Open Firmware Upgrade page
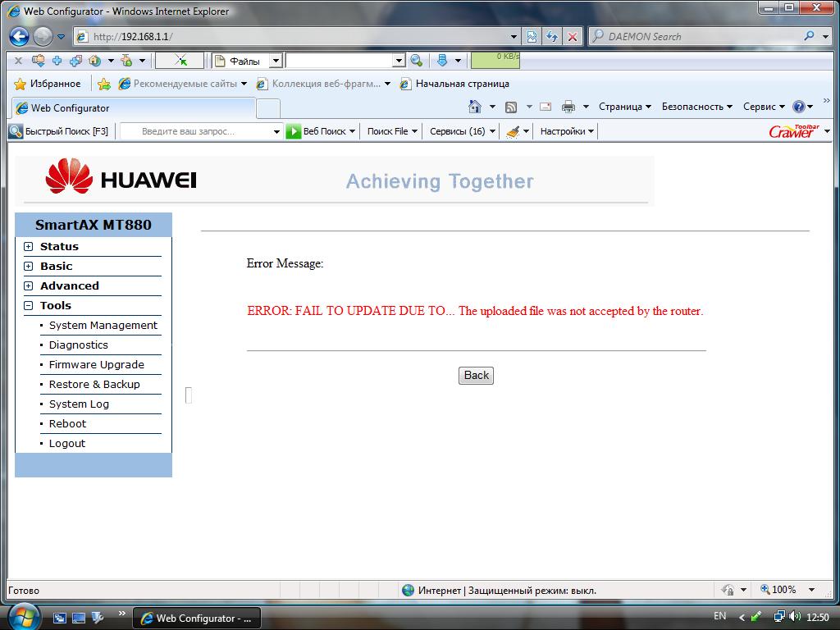 tap(97, 365)
